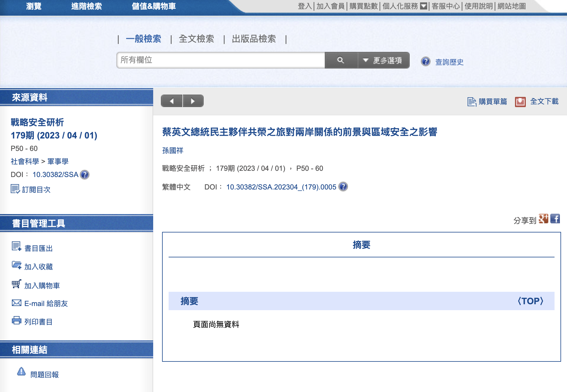
Task: Share article on Facebook icon
Action: (555, 219)
